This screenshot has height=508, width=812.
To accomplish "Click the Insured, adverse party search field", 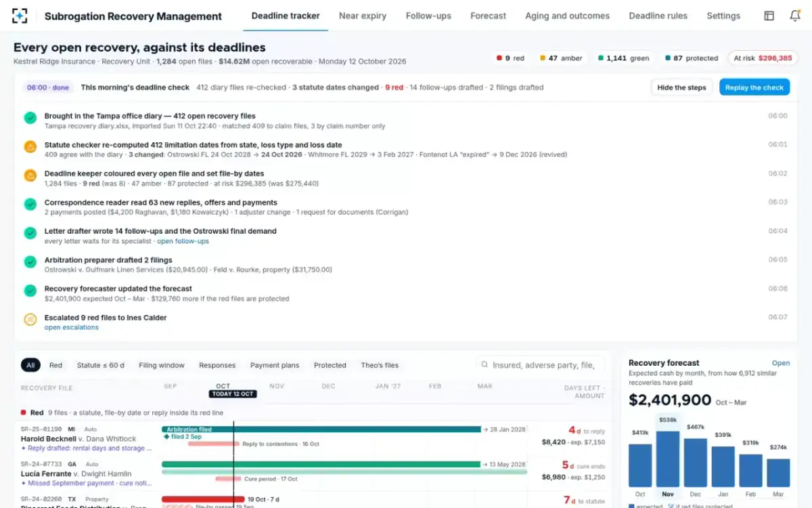I will [539, 364].
